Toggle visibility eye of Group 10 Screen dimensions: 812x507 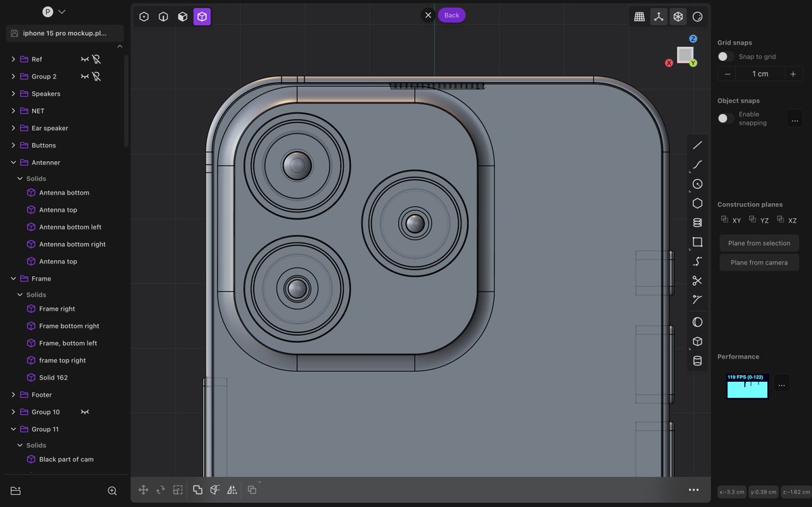tap(85, 412)
